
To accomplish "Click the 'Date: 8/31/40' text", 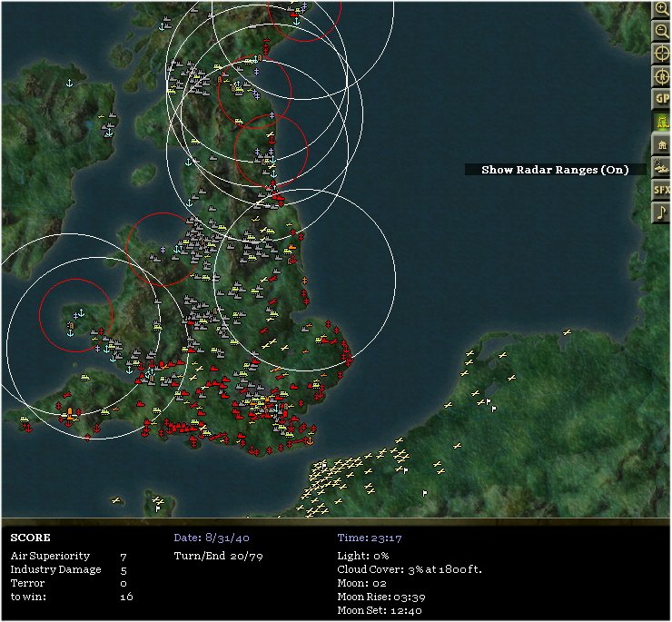I will pyautogui.click(x=212, y=538).
